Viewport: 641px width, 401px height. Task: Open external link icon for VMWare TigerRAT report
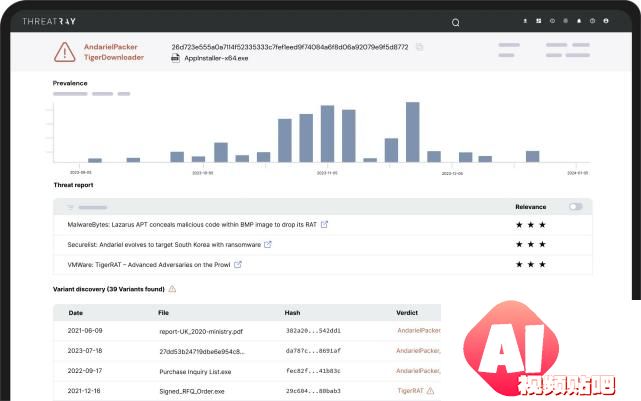tap(238, 264)
